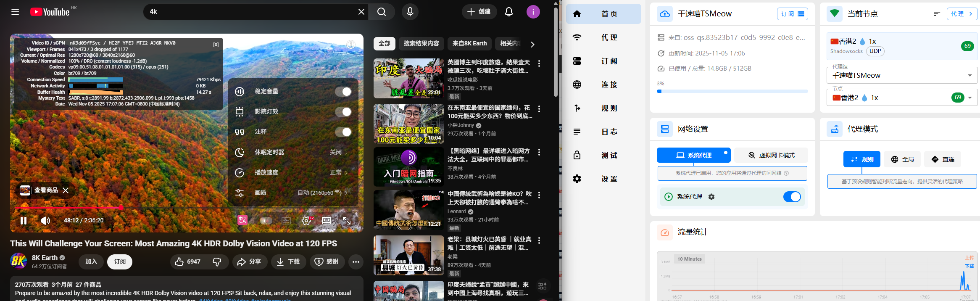Click the voice search microphone icon
The height and width of the screenshot is (301, 980).
coord(410,12)
